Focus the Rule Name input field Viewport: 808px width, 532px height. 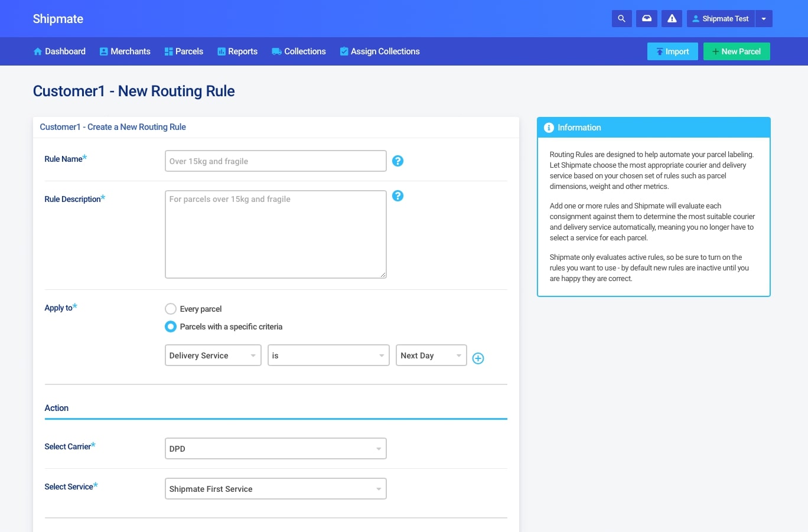coord(276,161)
